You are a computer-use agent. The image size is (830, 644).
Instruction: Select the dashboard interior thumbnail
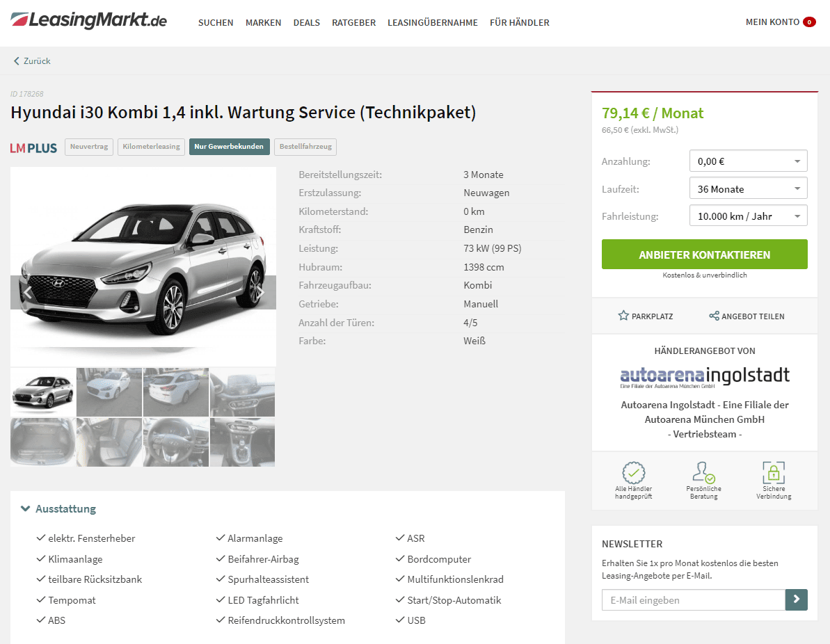click(x=242, y=392)
